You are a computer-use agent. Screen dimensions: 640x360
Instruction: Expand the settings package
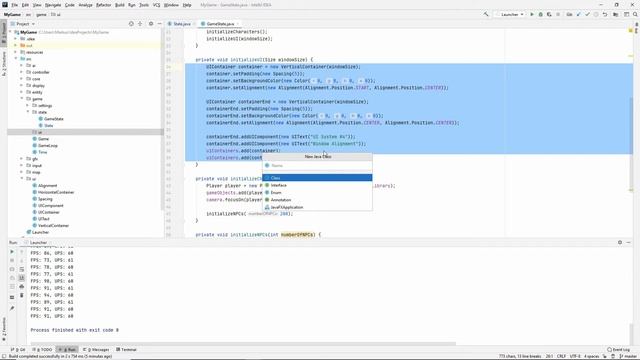27,105
